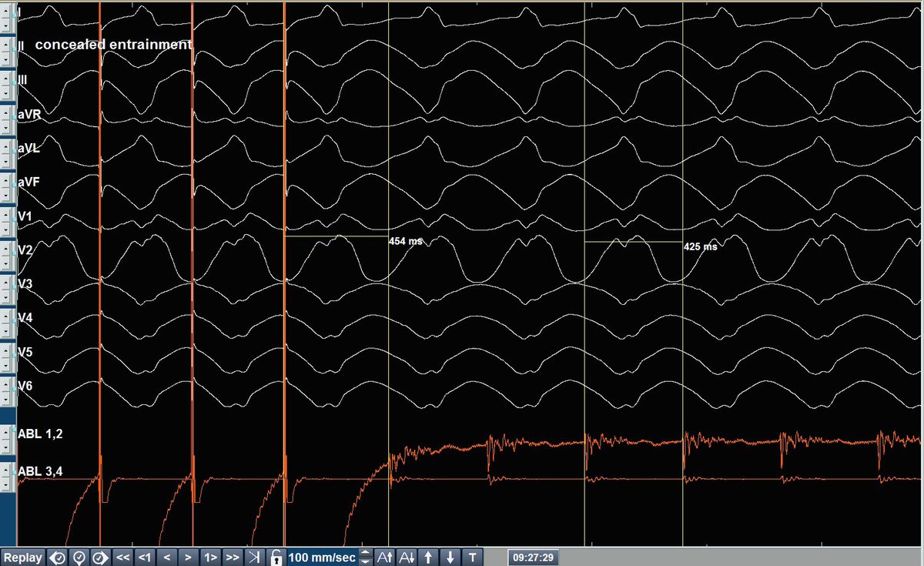Click the 454 ms caliper measurement label
924x566 pixels.
point(405,241)
